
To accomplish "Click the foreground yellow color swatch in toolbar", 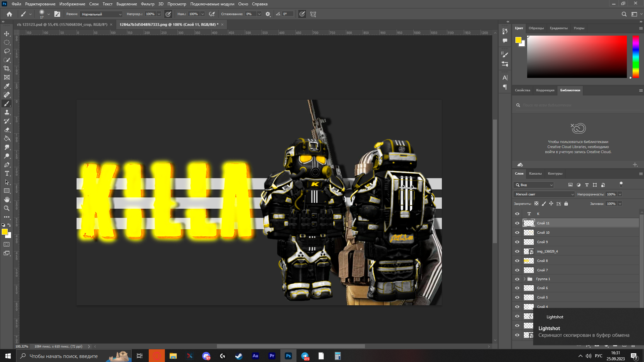I will pyautogui.click(x=5, y=232).
